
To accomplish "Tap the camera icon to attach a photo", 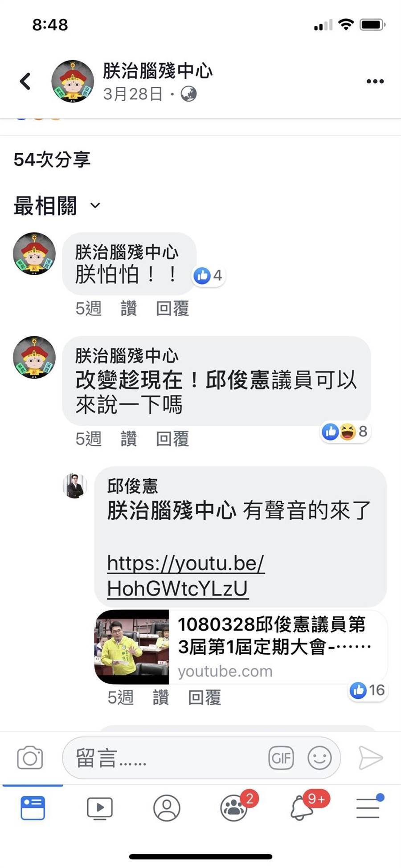I will (30, 758).
